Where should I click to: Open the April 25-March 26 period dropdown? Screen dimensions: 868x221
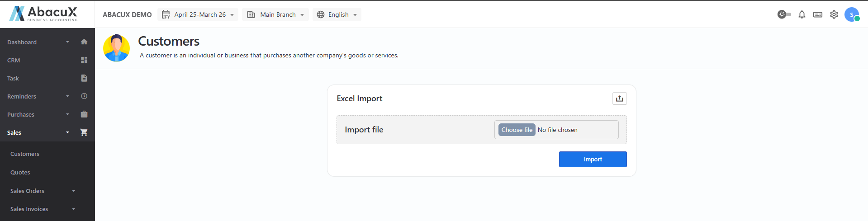(198, 14)
